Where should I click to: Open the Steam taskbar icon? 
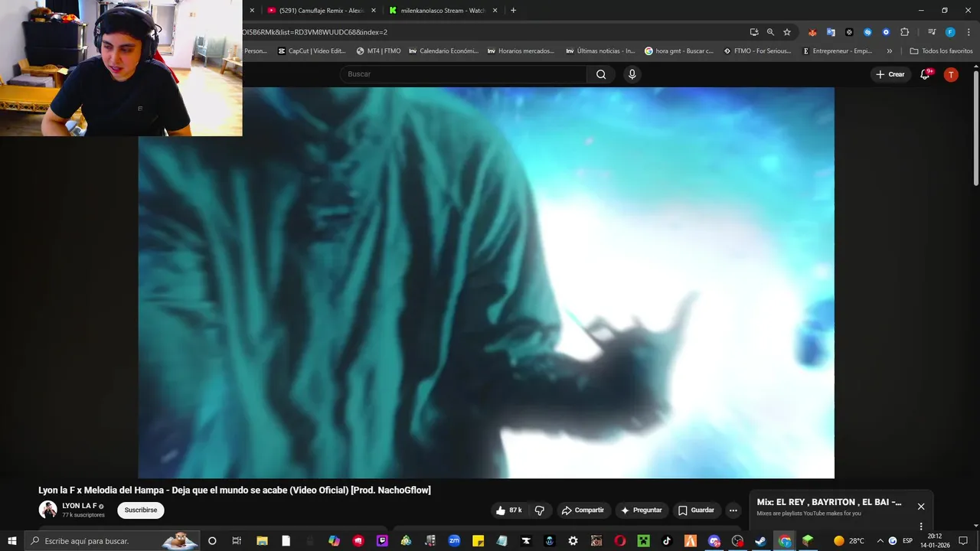(760, 541)
